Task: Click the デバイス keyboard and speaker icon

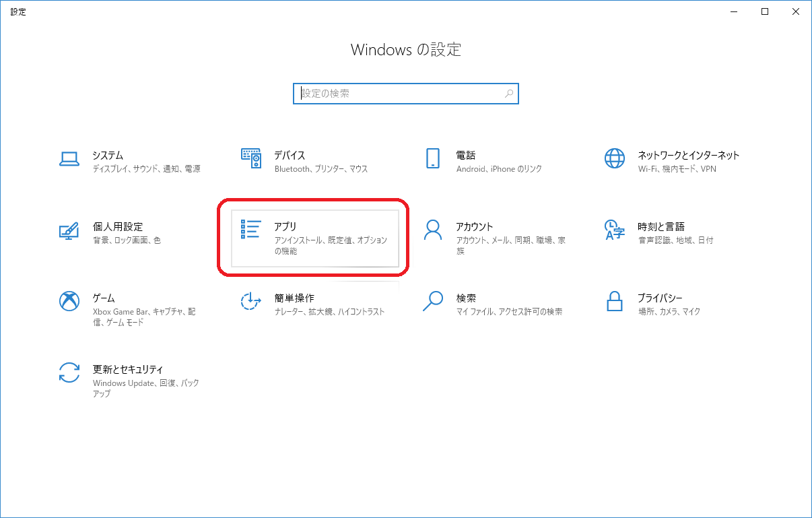Action: [251, 159]
